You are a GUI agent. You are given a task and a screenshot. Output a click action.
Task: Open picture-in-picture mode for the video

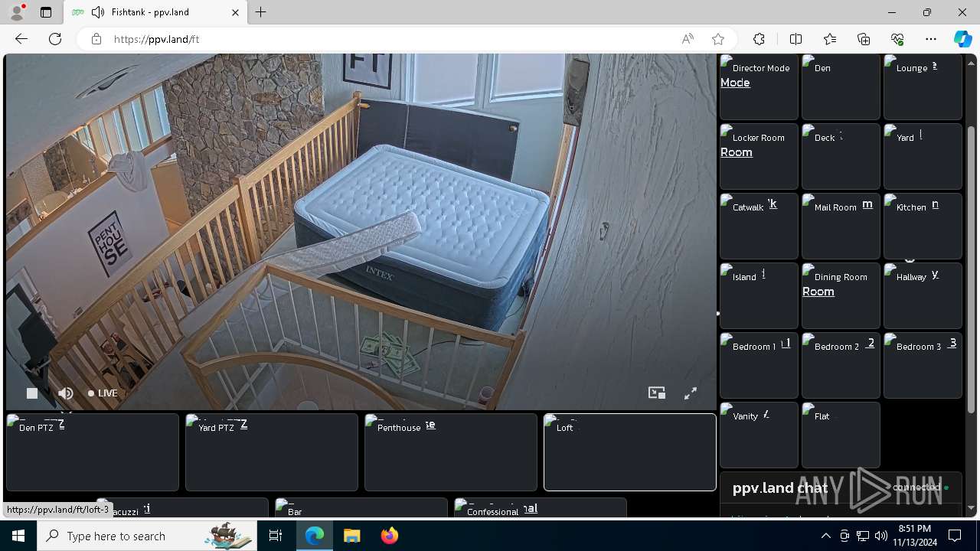[x=657, y=393]
